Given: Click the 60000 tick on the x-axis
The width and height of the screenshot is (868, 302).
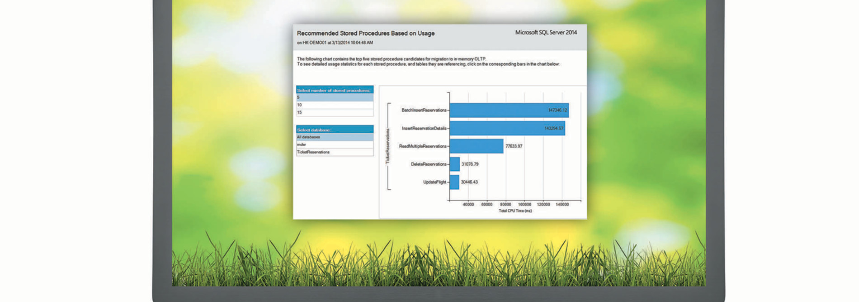Looking at the screenshot, I should tap(487, 205).
